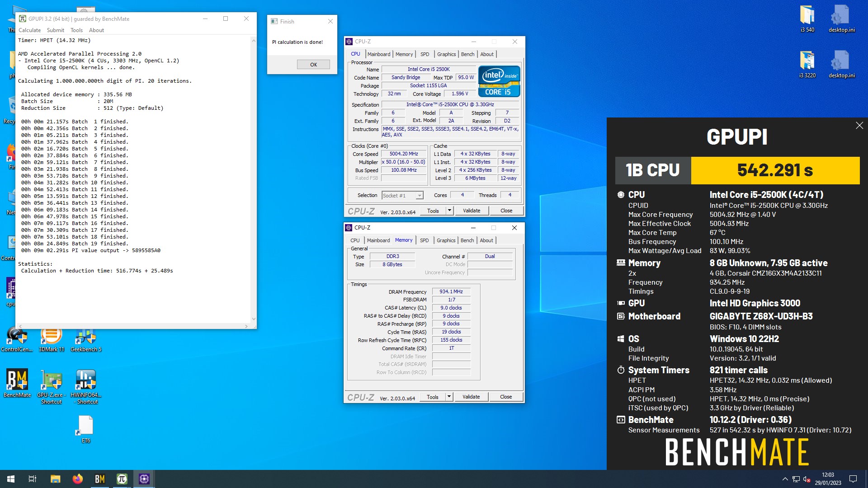Open the network tray icon
Image resolution: width=868 pixels, height=488 pixels.
[796, 479]
